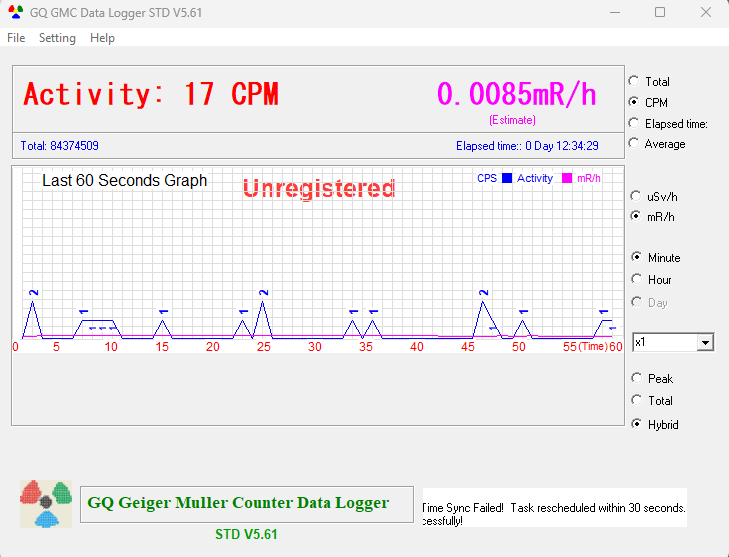Click the mR/h legend label in the graph
The width and height of the screenshot is (729, 557).
click(x=589, y=178)
